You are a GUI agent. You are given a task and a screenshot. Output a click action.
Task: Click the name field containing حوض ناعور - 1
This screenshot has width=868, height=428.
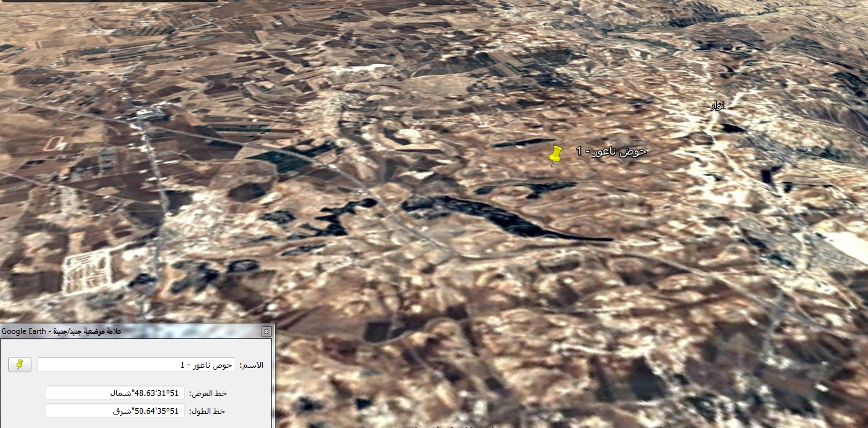coord(136,365)
